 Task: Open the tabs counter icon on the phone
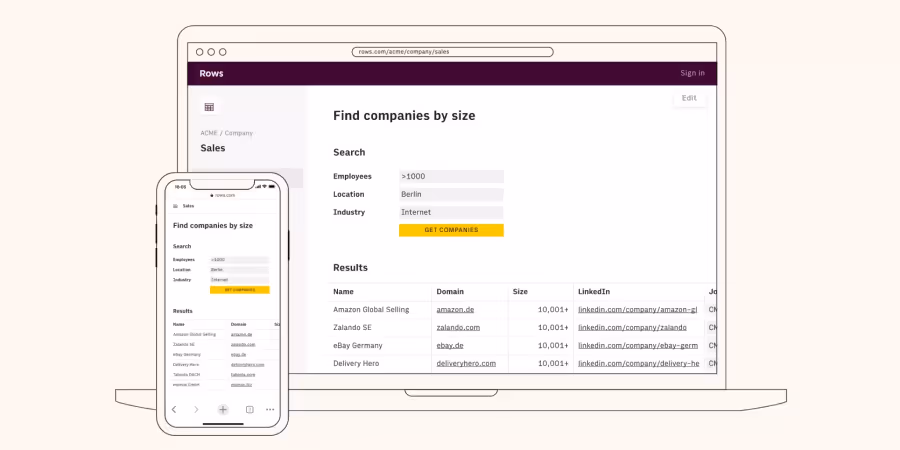pos(250,409)
